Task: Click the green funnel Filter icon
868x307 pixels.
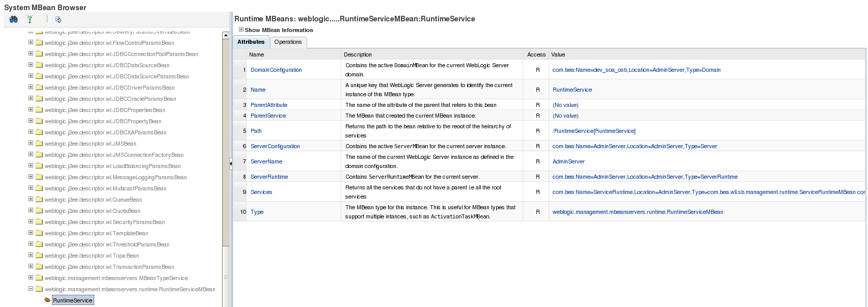Action: tap(30, 19)
